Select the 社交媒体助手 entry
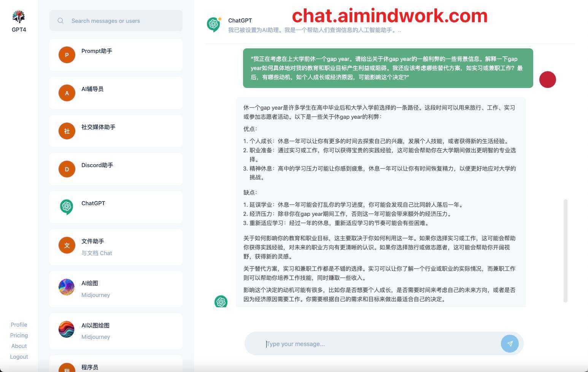 pos(116,131)
